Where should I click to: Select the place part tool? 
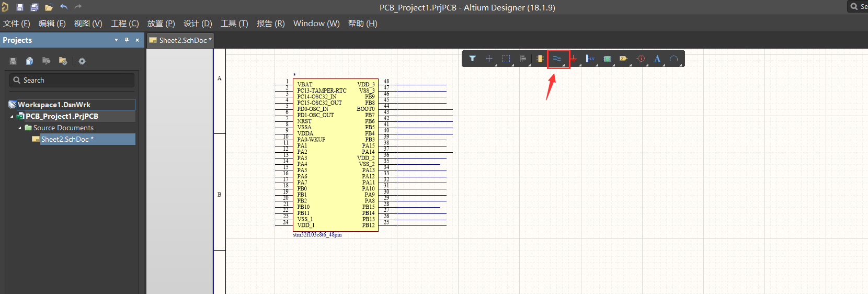540,59
